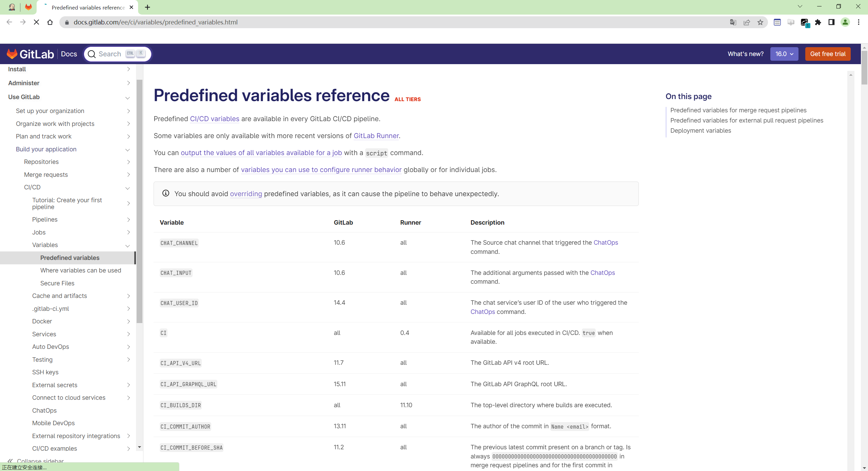Click the Get free trial button

coord(828,54)
